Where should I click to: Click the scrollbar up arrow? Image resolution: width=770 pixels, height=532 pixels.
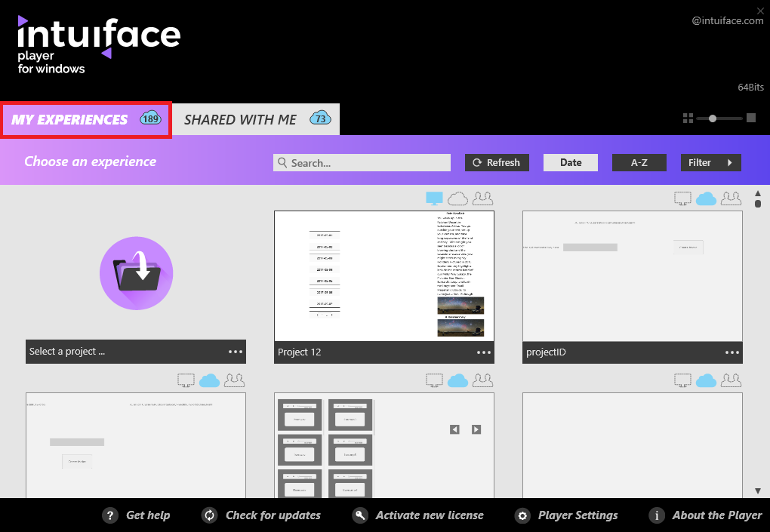pos(758,193)
